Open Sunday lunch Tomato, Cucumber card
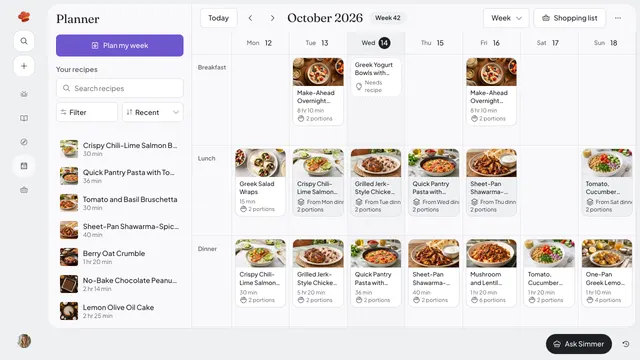 607,182
